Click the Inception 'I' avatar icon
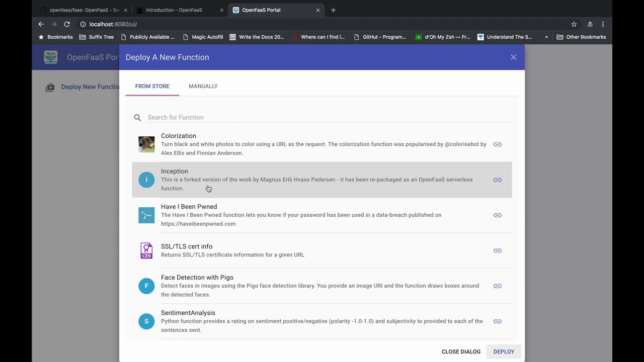This screenshot has height=362, width=644. pyautogui.click(x=146, y=180)
